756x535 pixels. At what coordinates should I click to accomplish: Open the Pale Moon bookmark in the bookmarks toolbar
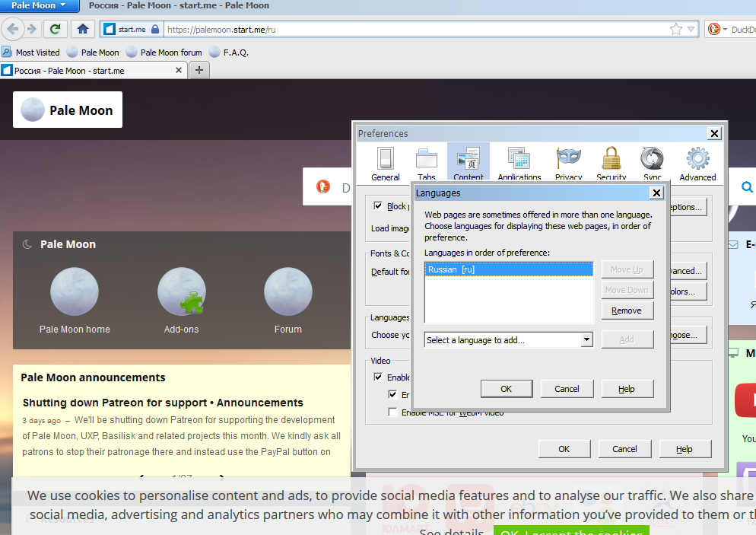(93, 52)
